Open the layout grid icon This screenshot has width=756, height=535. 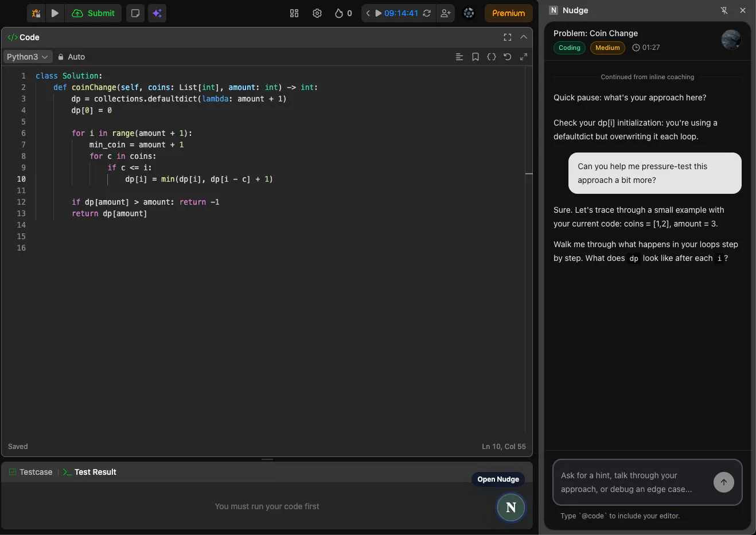pyautogui.click(x=294, y=13)
